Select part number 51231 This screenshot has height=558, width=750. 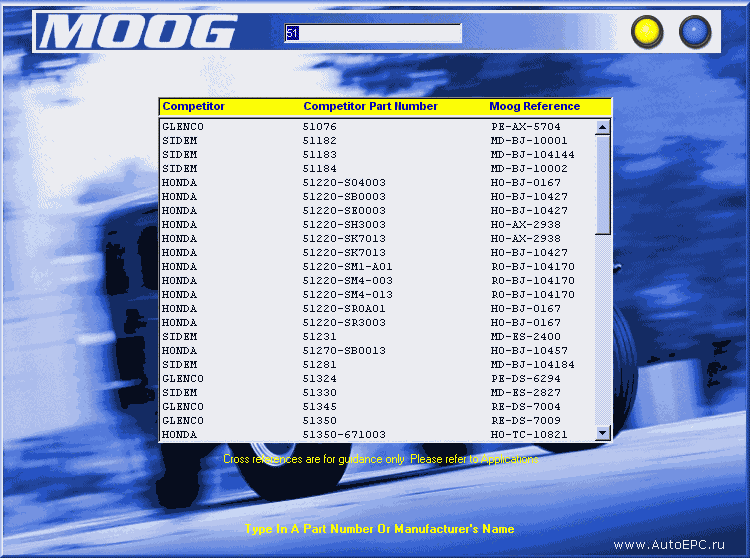click(320, 336)
